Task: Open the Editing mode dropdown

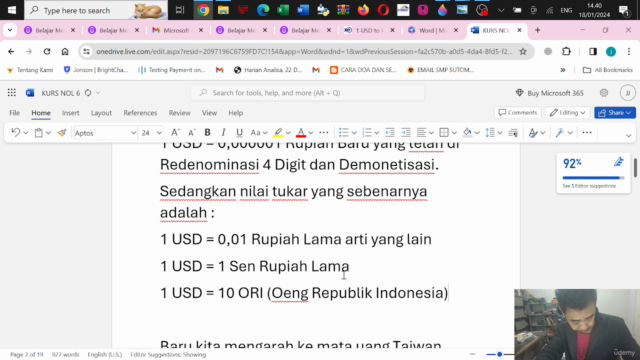Action: pyautogui.click(x=567, y=113)
